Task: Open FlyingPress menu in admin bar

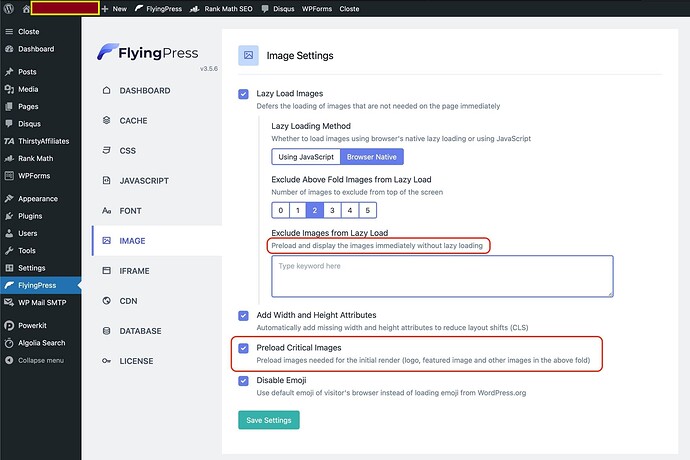Action: (x=158, y=9)
